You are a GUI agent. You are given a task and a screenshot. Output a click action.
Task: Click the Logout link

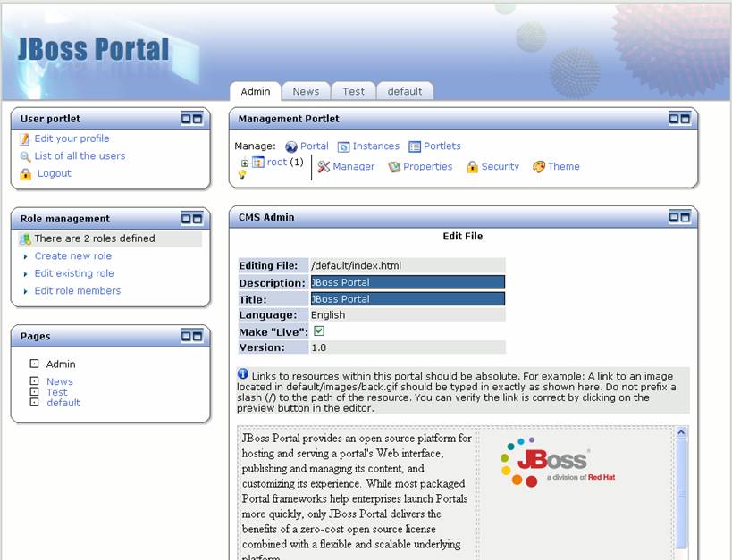click(55, 173)
